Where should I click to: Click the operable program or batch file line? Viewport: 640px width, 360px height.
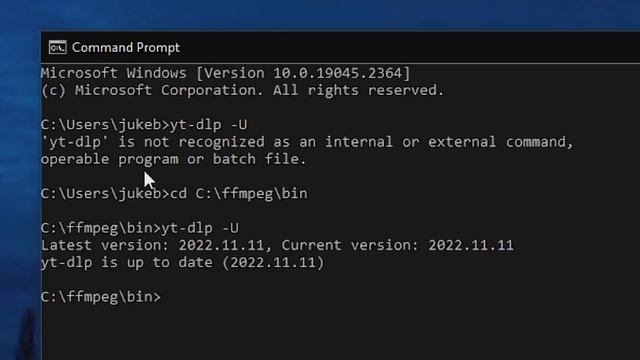(173, 159)
